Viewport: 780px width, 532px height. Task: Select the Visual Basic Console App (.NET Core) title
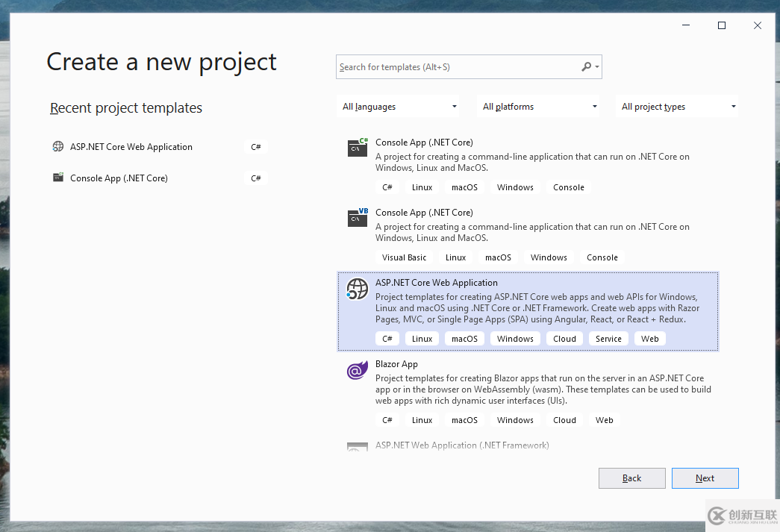(x=424, y=213)
